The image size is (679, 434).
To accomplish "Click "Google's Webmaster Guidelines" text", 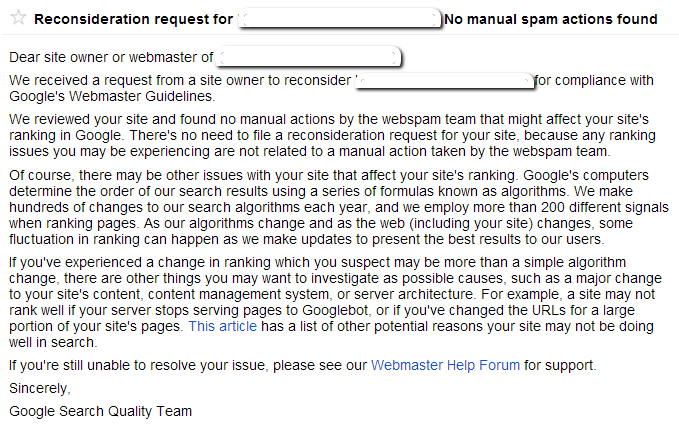I will (111, 96).
